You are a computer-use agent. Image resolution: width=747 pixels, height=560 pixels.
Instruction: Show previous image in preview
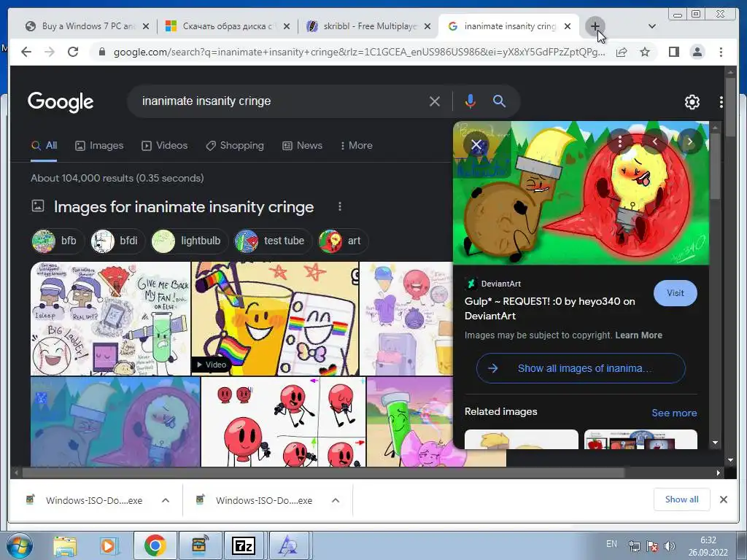(x=655, y=141)
